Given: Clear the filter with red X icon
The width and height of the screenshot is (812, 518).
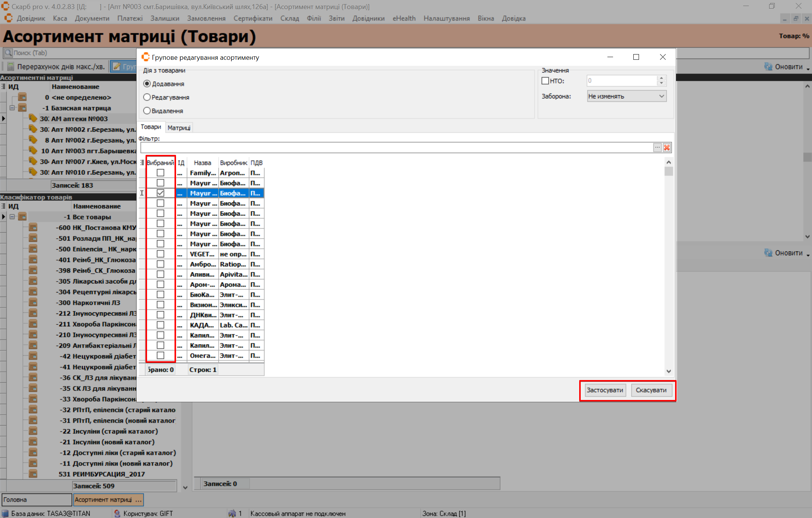Looking at the screenshot, I should click(x=667, y=148).
